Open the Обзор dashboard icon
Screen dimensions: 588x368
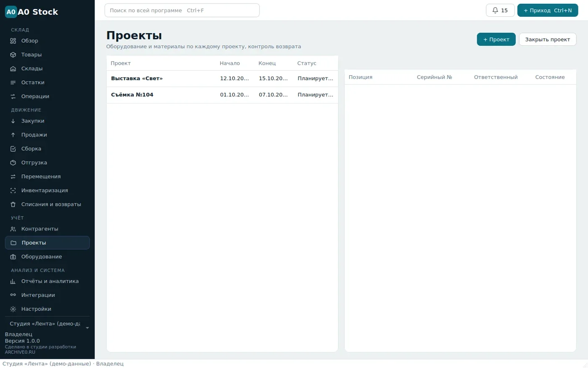(x=13, y=41)
